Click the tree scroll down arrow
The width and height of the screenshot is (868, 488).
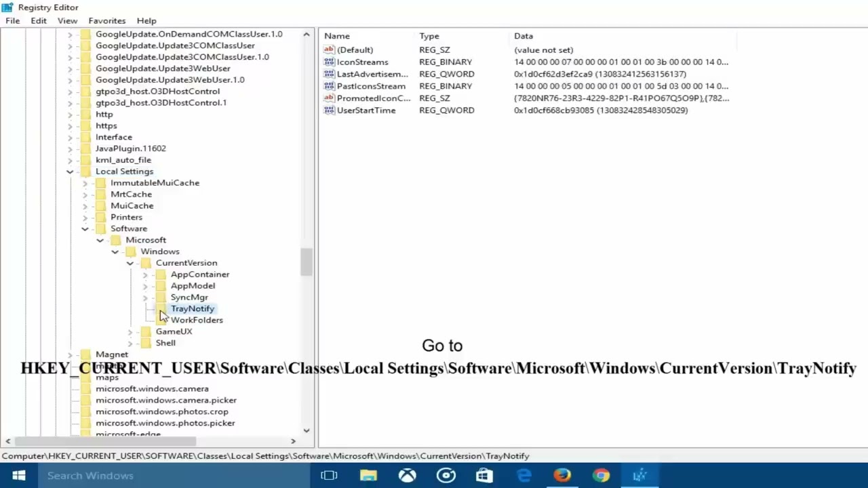point(307,430)
